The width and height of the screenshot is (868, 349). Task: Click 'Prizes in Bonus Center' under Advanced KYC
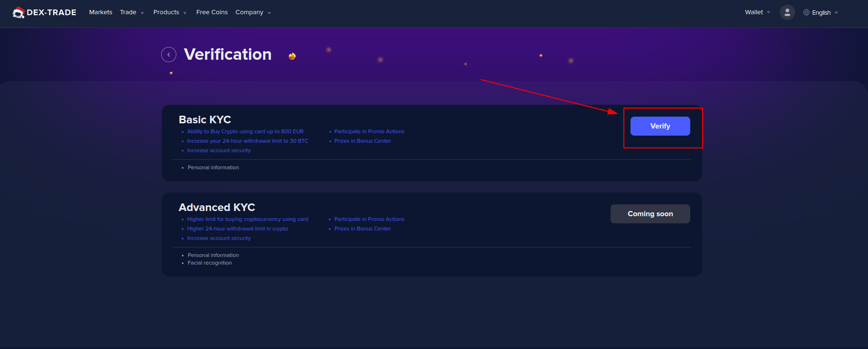(x=362, y=229)
